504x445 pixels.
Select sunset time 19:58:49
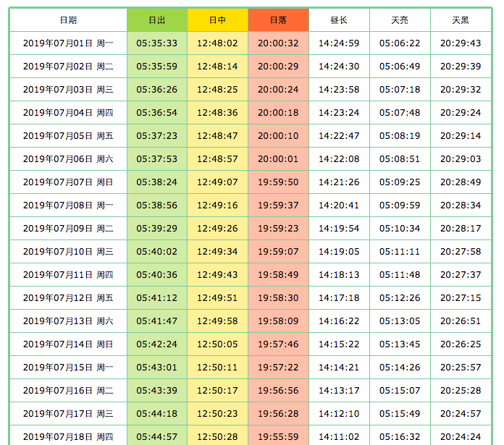(x=278, y=275)
